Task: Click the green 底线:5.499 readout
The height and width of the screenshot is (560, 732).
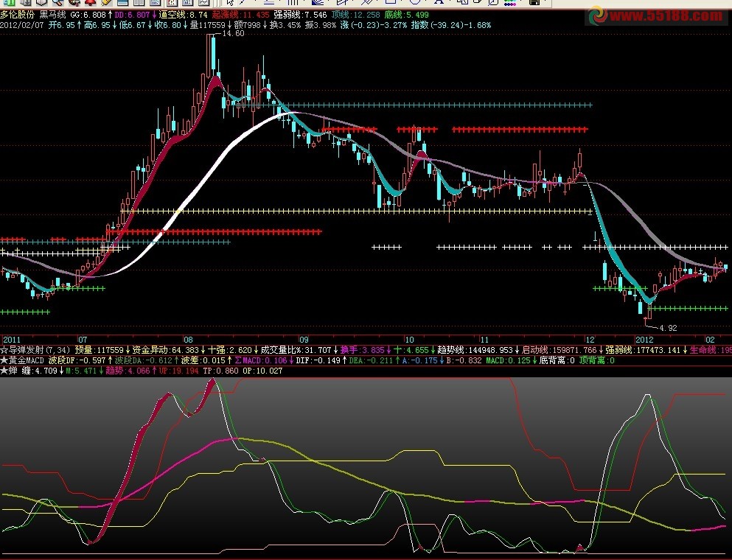Action: point(406,15)
